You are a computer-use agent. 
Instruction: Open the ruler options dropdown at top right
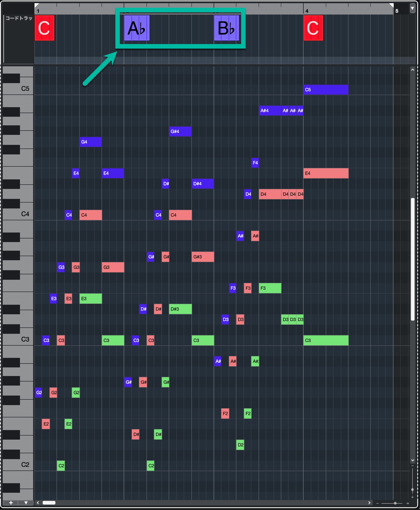click(413, 8)
